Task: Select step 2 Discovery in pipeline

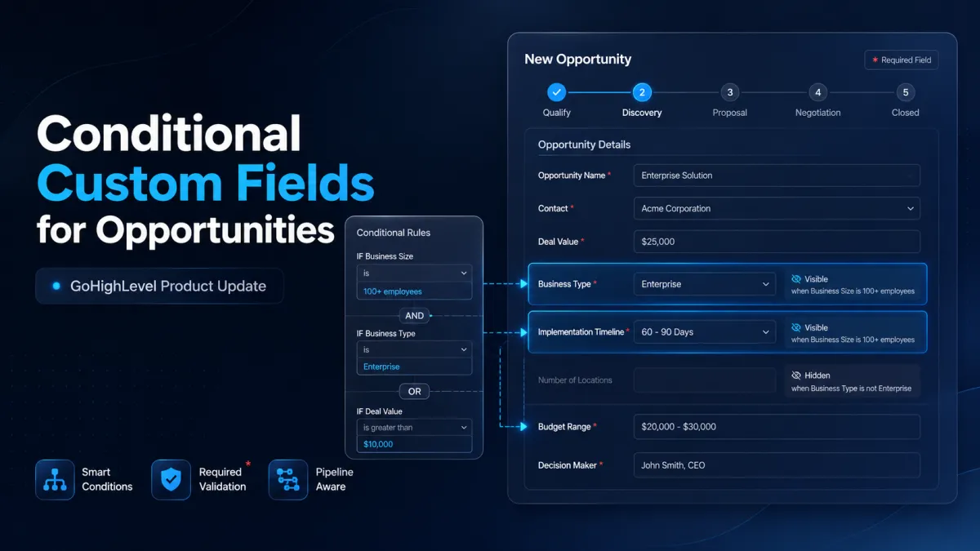Action: tap(642, 92)
